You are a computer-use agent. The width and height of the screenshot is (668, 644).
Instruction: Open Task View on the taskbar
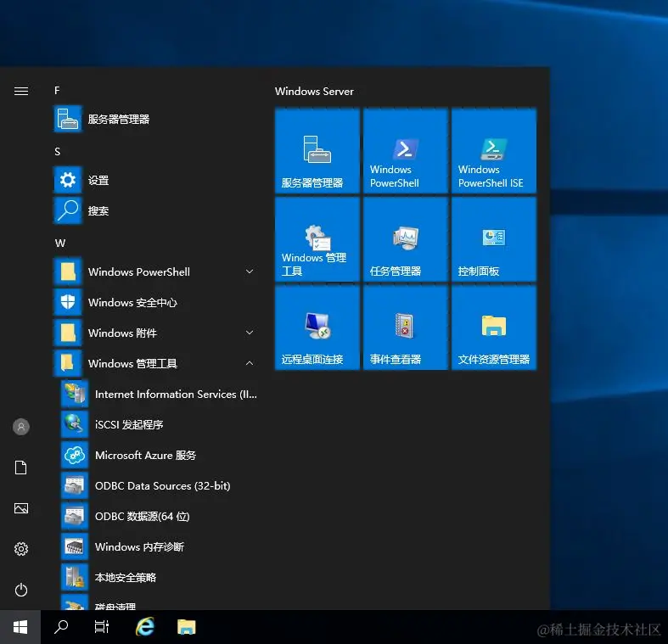point(101,627)
